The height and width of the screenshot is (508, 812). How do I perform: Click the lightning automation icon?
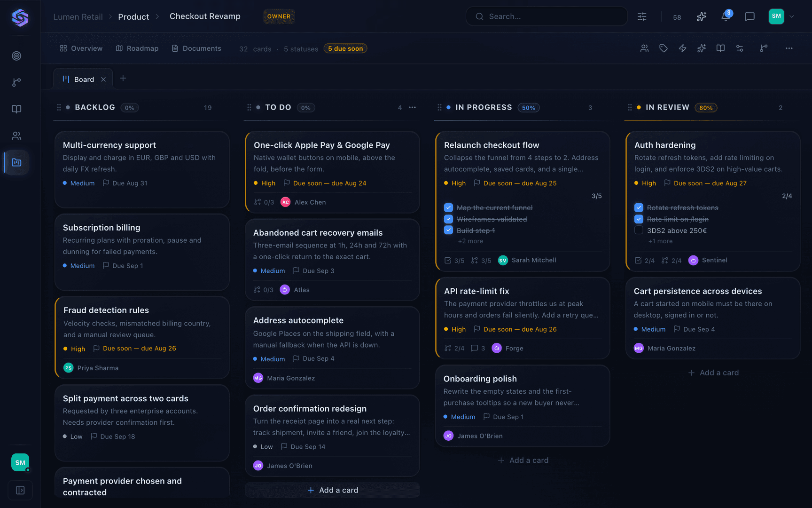[683, 48]
